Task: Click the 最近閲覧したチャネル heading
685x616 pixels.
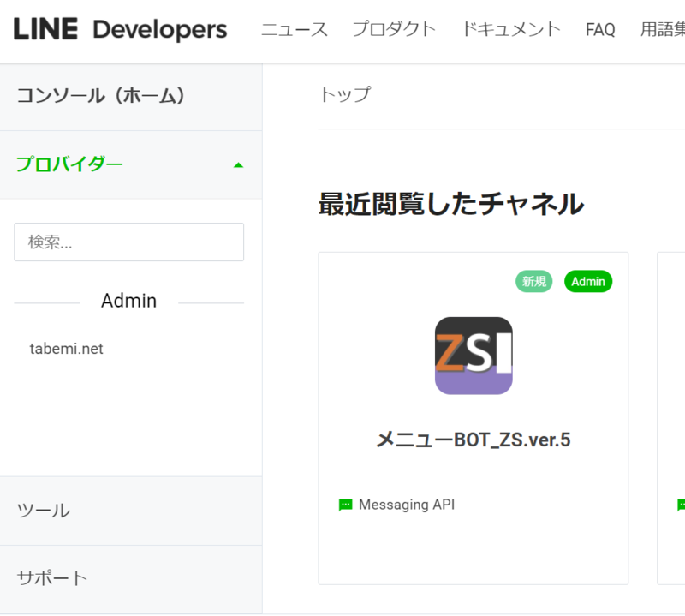Action: coord(451,204)
